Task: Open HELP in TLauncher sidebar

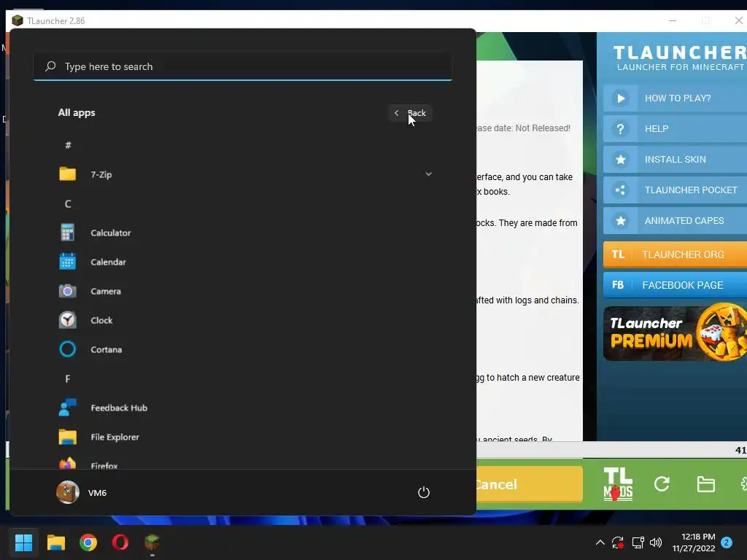Action: coord(675,128)
